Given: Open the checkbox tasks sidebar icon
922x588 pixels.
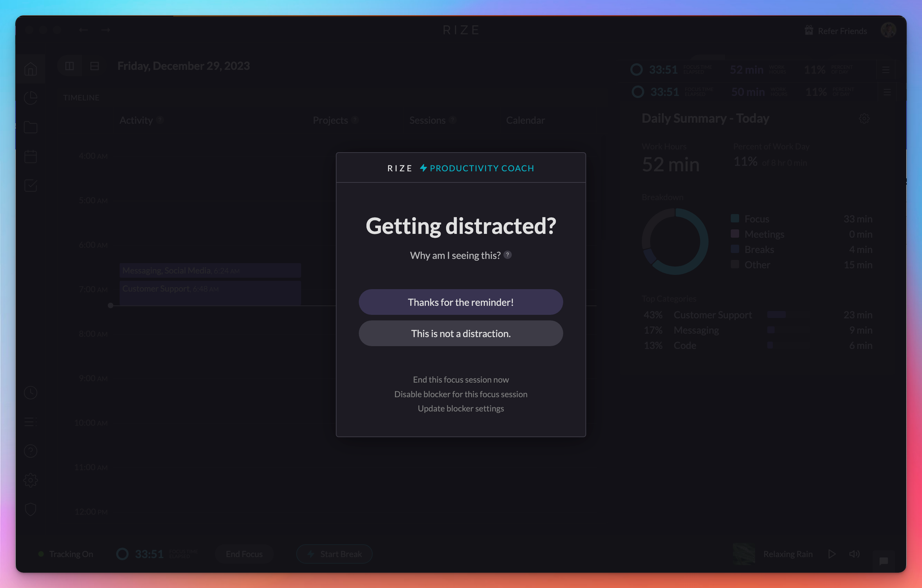Looking at the screenshot, I should (x=31, y=185).
